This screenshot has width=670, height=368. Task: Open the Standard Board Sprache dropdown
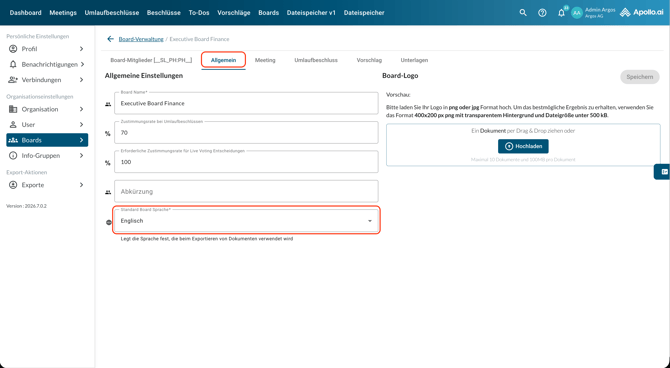246,221
